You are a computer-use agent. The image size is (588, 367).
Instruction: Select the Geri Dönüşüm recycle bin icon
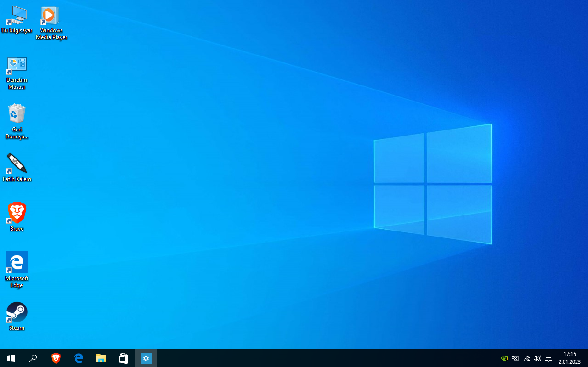(x=17, y=122)
